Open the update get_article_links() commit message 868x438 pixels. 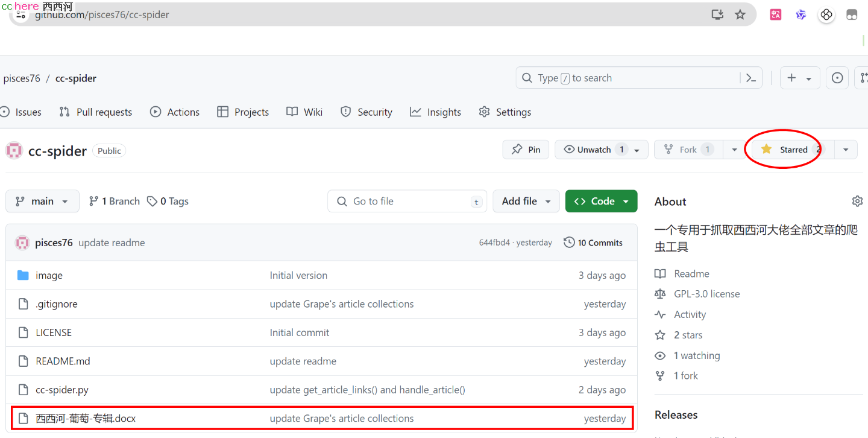tap(367, 390)
